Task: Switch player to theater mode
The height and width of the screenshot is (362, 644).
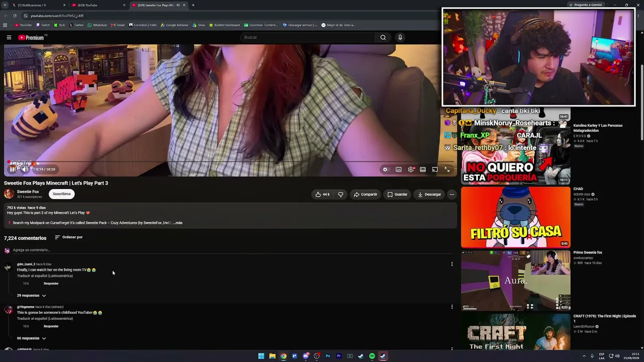Action: click(x=423, y=169)
